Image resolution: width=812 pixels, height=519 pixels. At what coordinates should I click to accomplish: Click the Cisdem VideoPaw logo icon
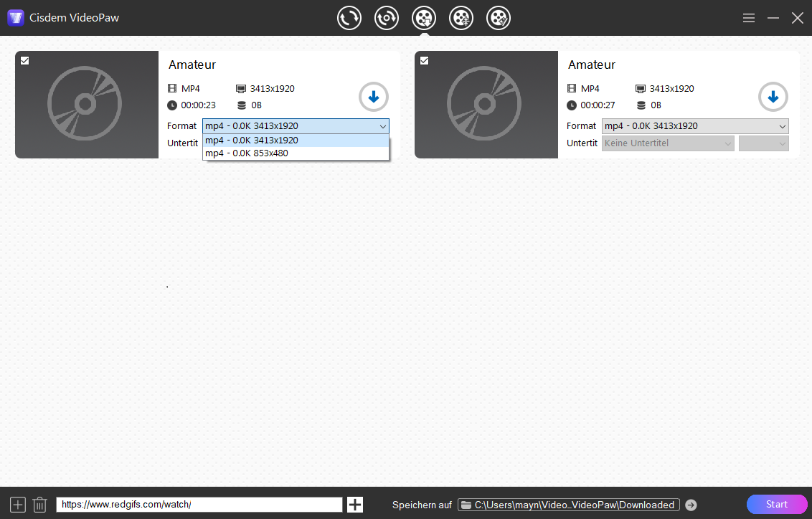pyautogui.click(x=16, y=18)
